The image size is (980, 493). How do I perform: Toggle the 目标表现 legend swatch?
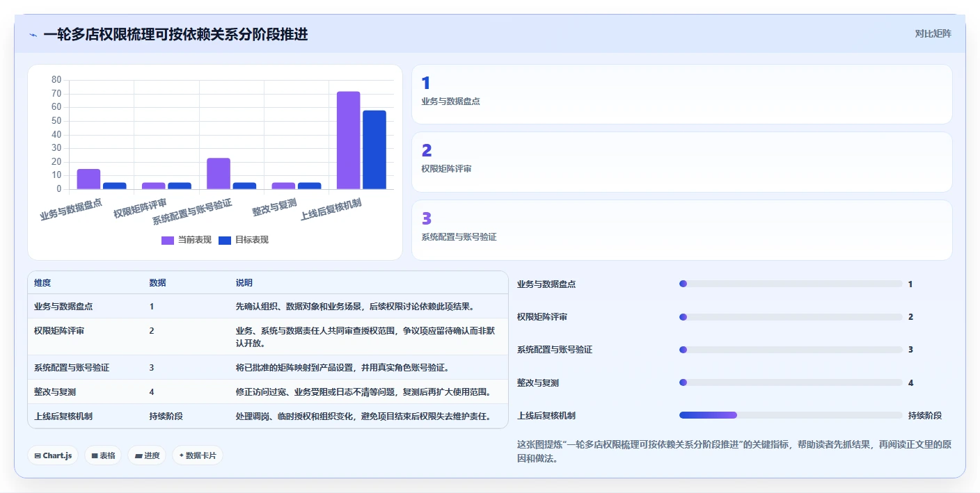[225, 240]
